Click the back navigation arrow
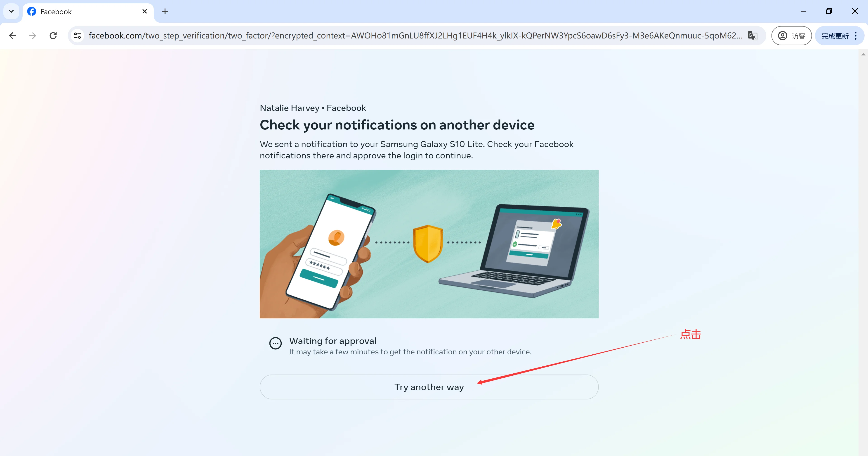This screenshot has width=868, height=456. (x=13, y=36)
